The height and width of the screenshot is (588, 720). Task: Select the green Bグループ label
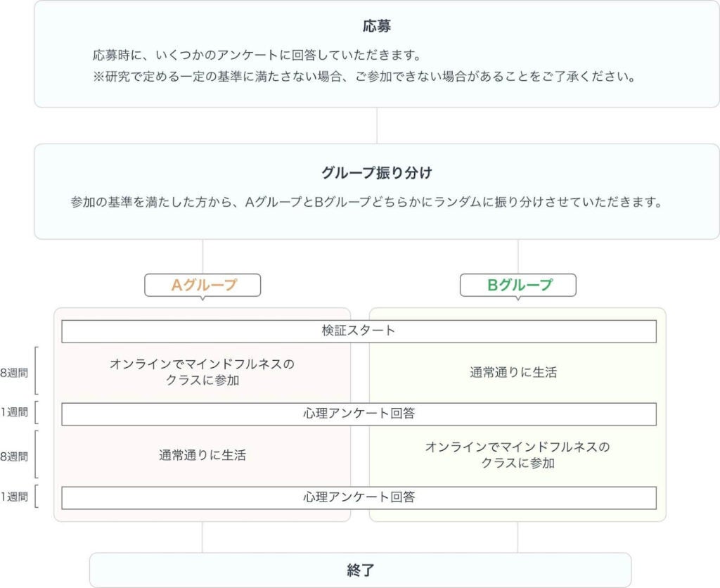(x=519, y=285)
